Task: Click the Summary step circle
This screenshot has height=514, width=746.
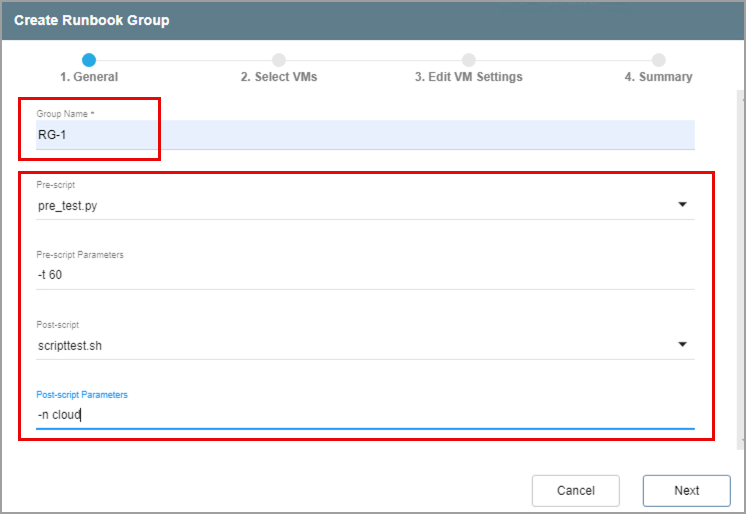Action: [x=658, y=60]
